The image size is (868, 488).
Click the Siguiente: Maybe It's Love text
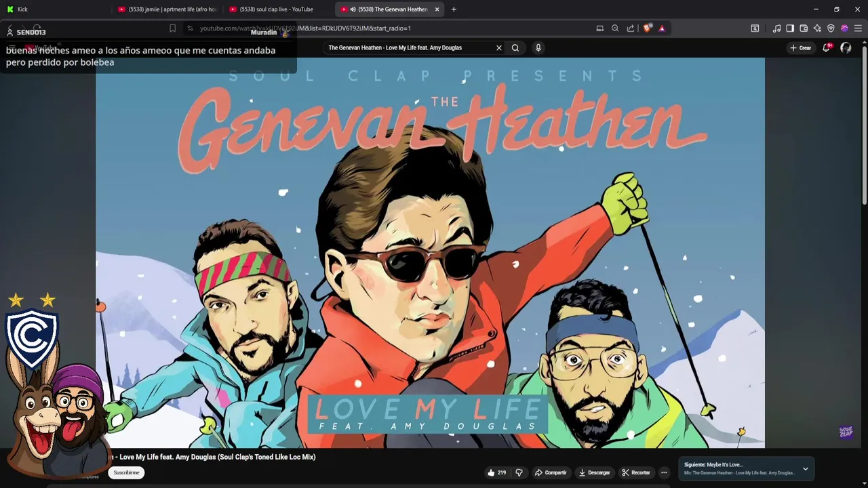tap(713, 465)
